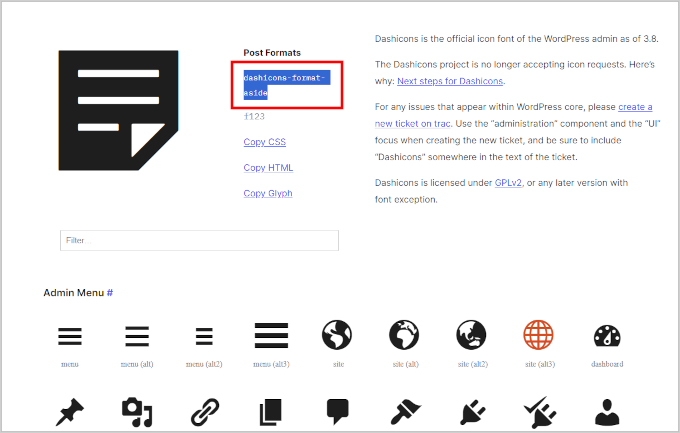680x433 pixels.
Task: Select the camera and music media icon
Action: [137, 412]
